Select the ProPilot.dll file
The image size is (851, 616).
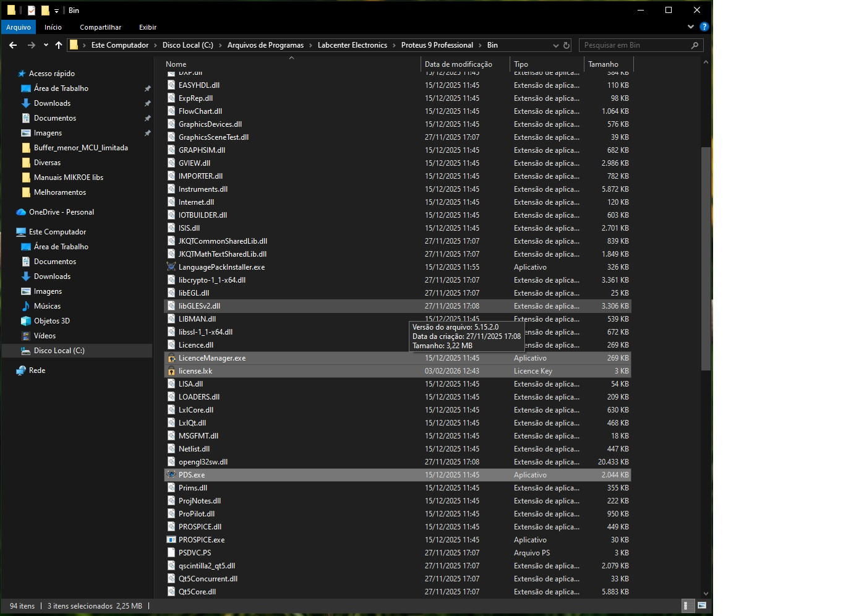(397, 514)
